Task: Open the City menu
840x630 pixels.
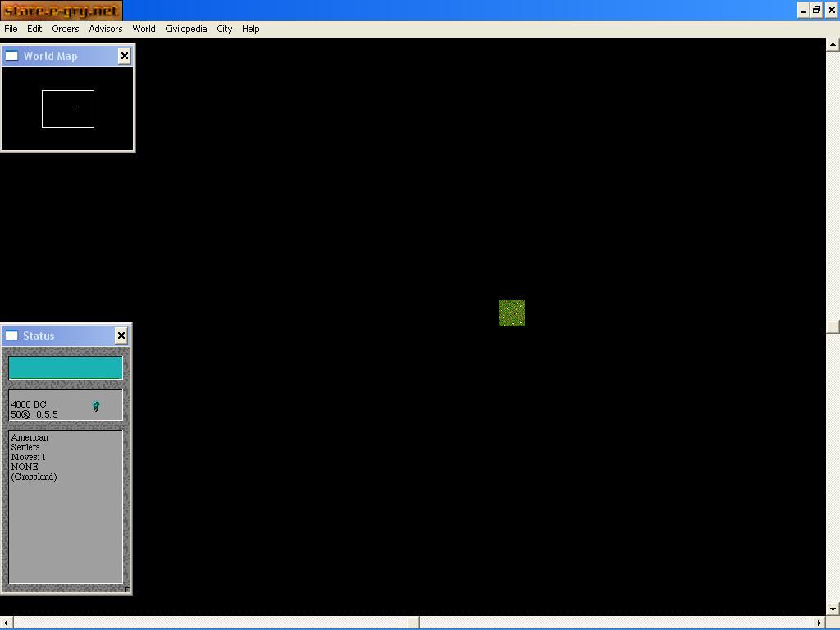Action: pyautogui.click(x=224, y=29)
